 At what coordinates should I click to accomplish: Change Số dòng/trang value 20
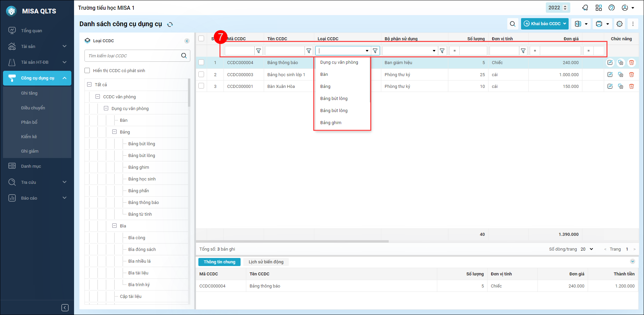[587, 249]
